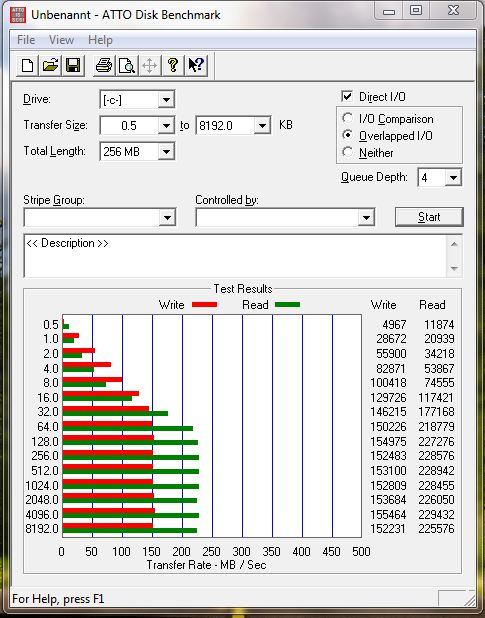Click the New document toolbar icon
Screen dimensions: 485x618
click(28, 65)
